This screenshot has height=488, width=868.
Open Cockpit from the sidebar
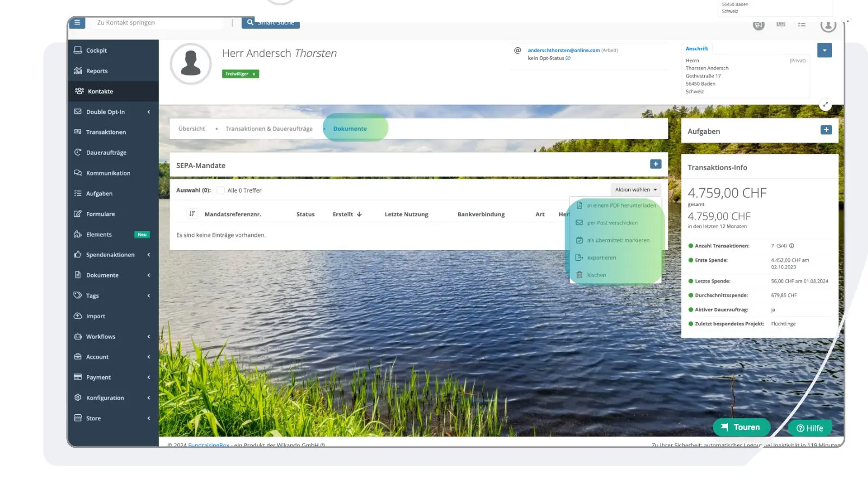96,50
